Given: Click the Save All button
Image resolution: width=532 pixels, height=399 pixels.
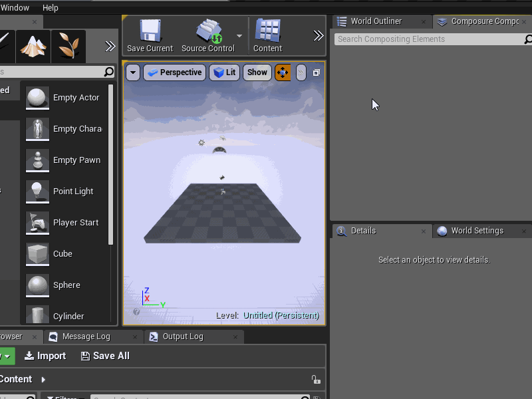Looking at the screenshot, I should 105,356.
